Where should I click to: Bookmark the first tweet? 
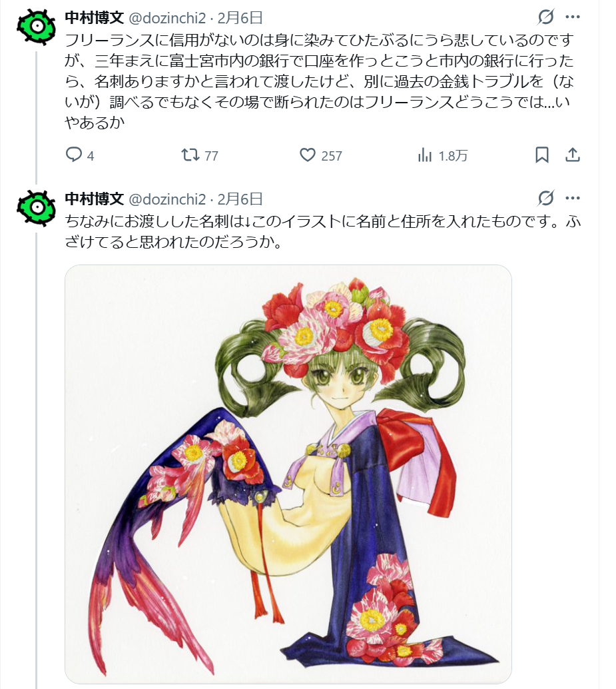point(542,155)
